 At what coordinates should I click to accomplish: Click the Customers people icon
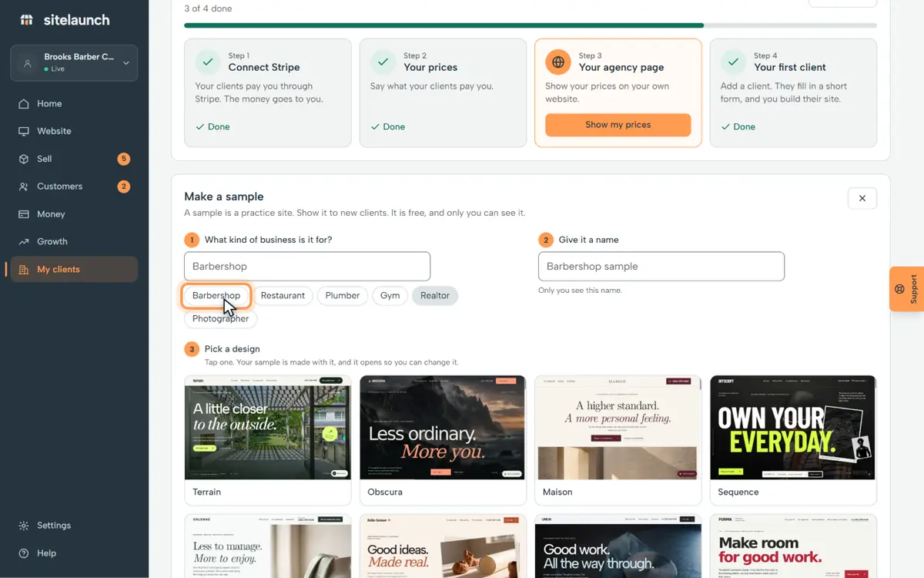[24, 187]
